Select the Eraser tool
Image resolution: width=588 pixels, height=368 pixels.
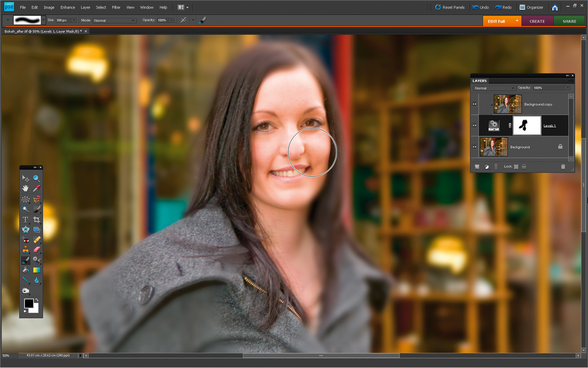tap(37, 250)
